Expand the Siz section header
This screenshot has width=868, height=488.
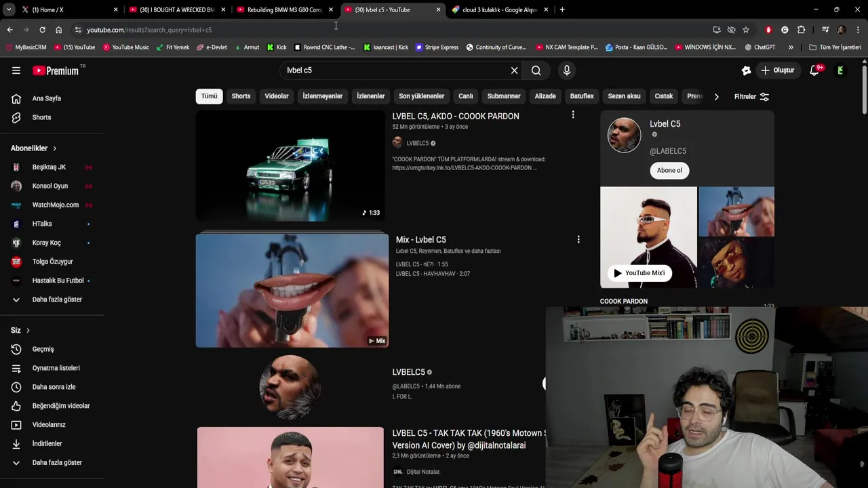pos(20,331)
